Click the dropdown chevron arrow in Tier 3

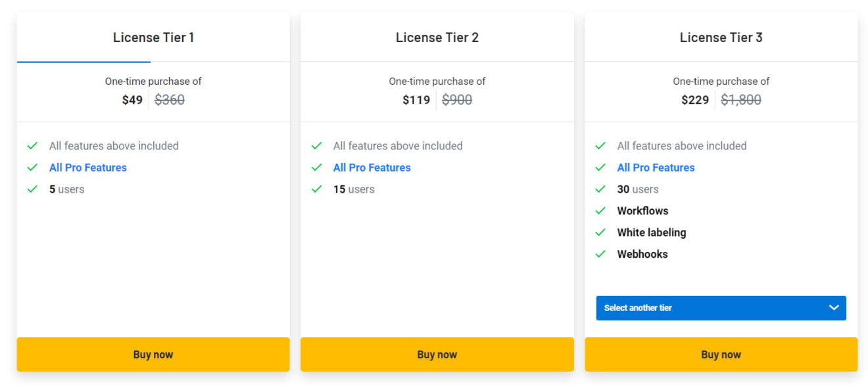(834, 308)
